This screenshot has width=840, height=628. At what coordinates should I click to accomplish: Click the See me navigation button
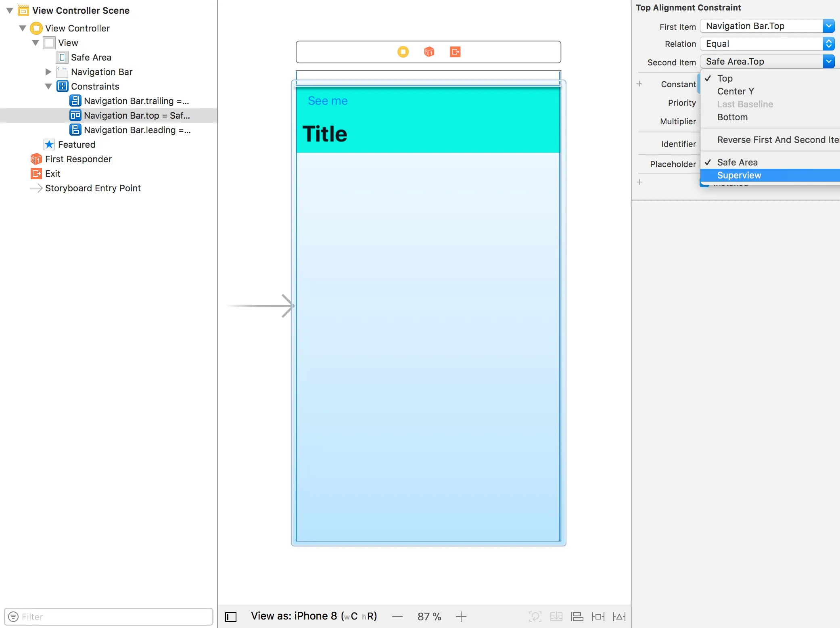point(328,101)
